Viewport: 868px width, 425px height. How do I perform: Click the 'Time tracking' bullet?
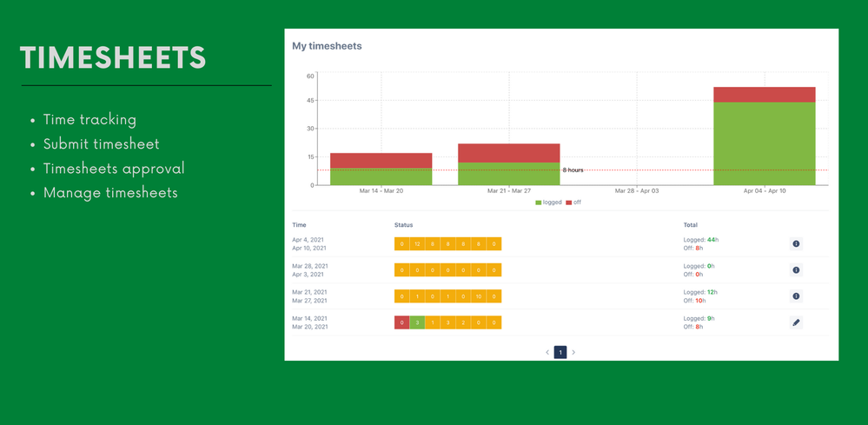pyautogui.click(x=89, y=120)
